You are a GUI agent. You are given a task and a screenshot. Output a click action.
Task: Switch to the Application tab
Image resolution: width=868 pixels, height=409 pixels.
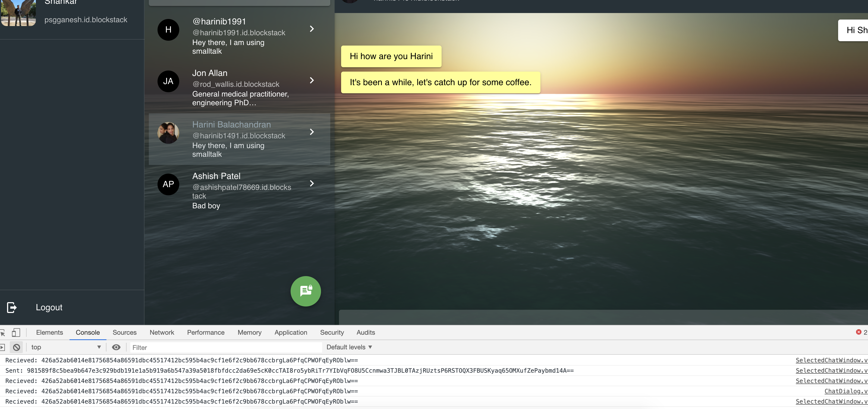(x=290, y=332)
